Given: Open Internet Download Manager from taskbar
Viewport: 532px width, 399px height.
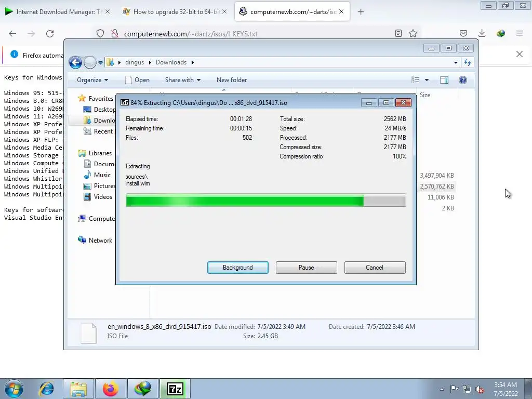Looking at the screenshot, I should [142, 389].
